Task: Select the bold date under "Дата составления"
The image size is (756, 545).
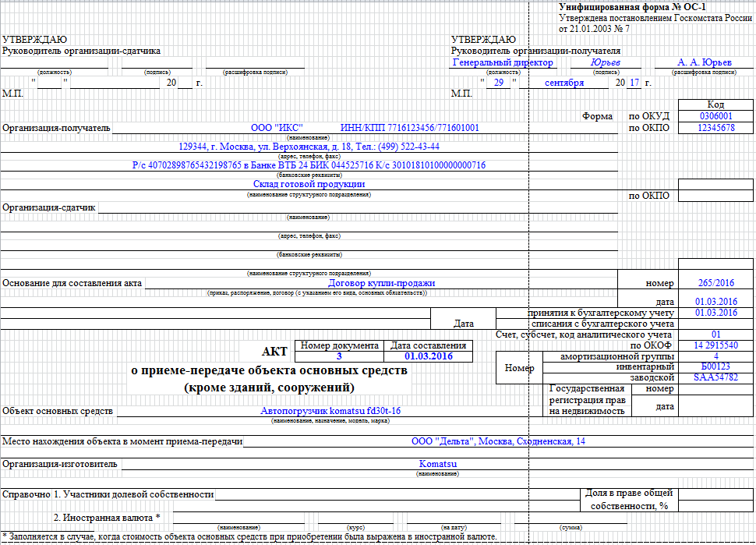Action: [428, 356]
